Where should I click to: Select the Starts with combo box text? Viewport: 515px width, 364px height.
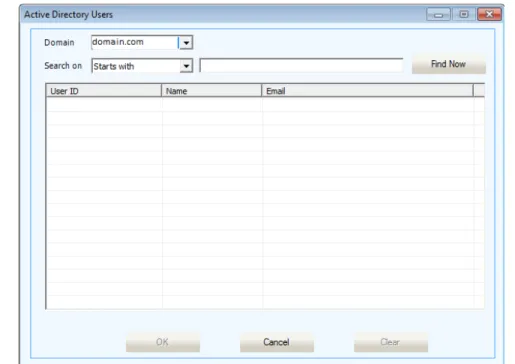(x=114, y=66)
